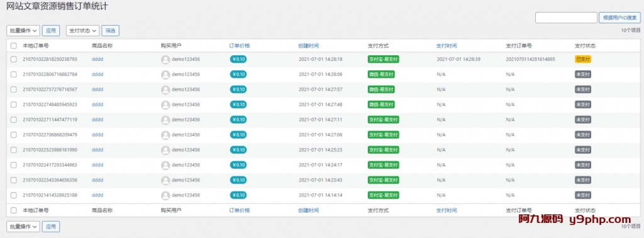Click the 未支付 badge in the 14:25:23 row
The height and width of the screenshot is (238, 644).
click(x=583, y=150)
